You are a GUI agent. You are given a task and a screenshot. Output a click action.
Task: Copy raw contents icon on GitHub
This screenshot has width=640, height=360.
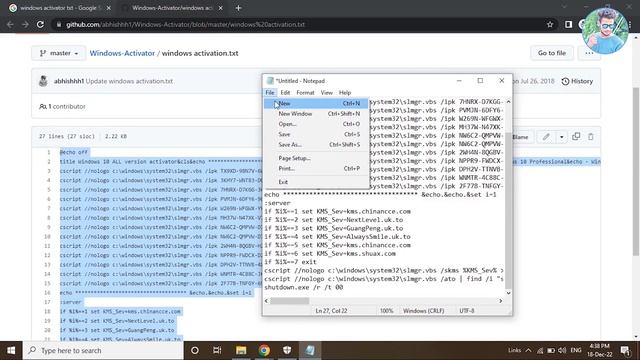coord(576,137)
